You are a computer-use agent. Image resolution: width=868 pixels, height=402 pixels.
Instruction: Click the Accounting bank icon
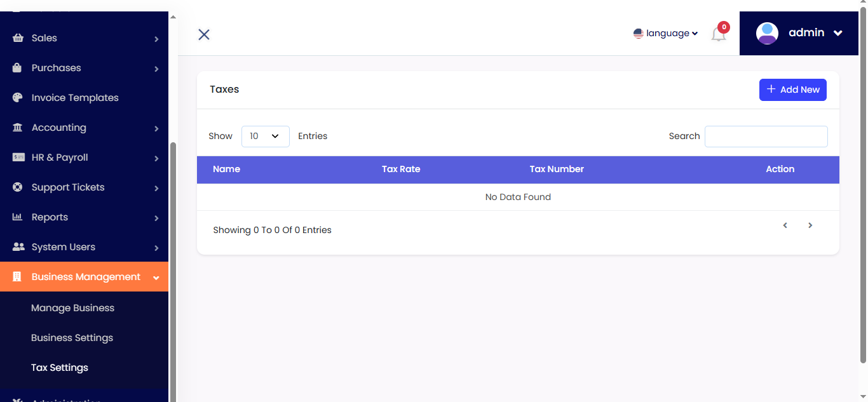(x=18, y=128)
